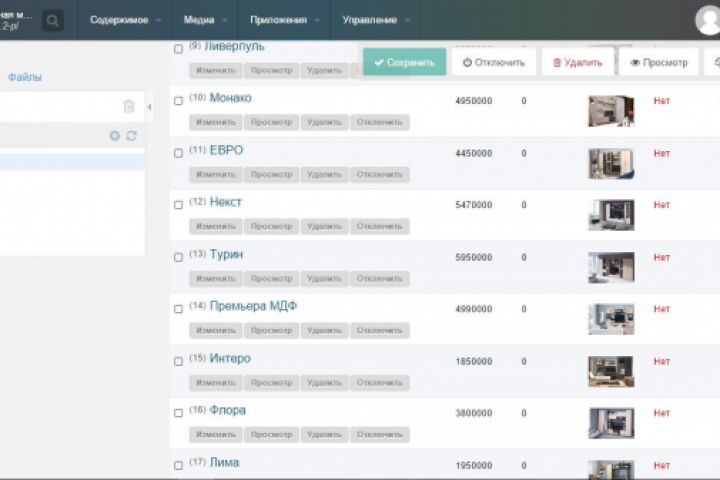Tick the checkbox for Некст
Image resolution: width=720 pixels, height=480 pixels.
[179, 205]
